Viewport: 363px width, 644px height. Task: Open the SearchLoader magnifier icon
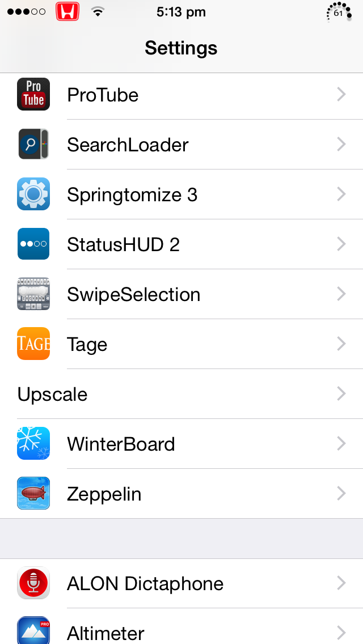click(33, 144)
